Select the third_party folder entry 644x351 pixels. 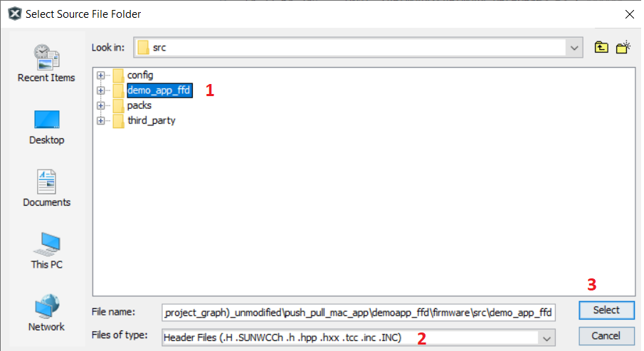tap(151, 120)
